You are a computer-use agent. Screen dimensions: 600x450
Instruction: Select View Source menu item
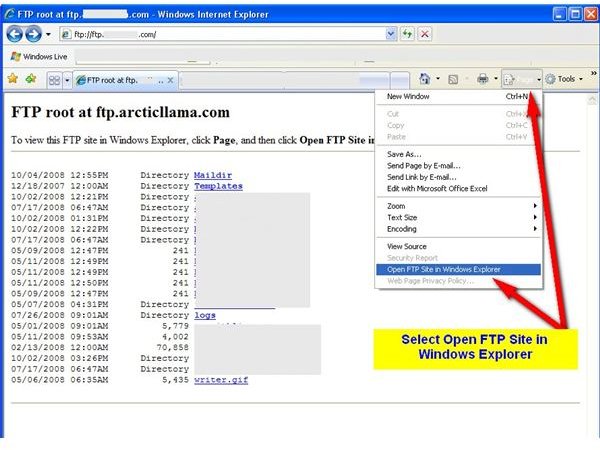[458, 246]
